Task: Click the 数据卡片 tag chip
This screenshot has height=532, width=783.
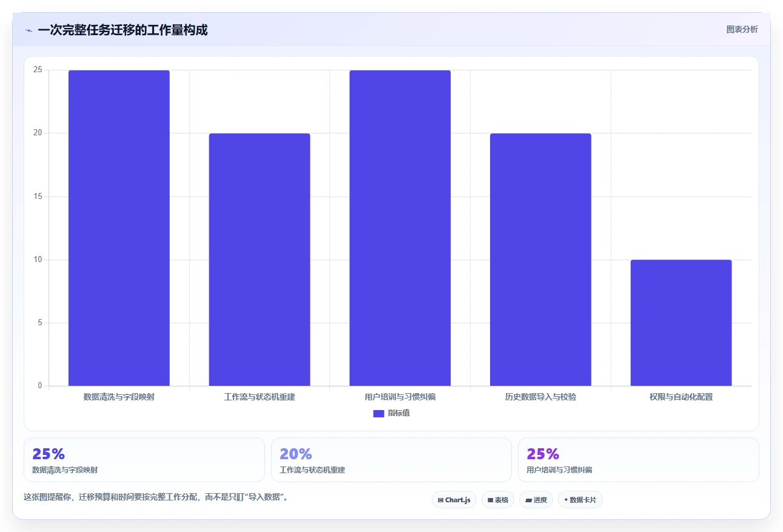Action: click(580, 500)
